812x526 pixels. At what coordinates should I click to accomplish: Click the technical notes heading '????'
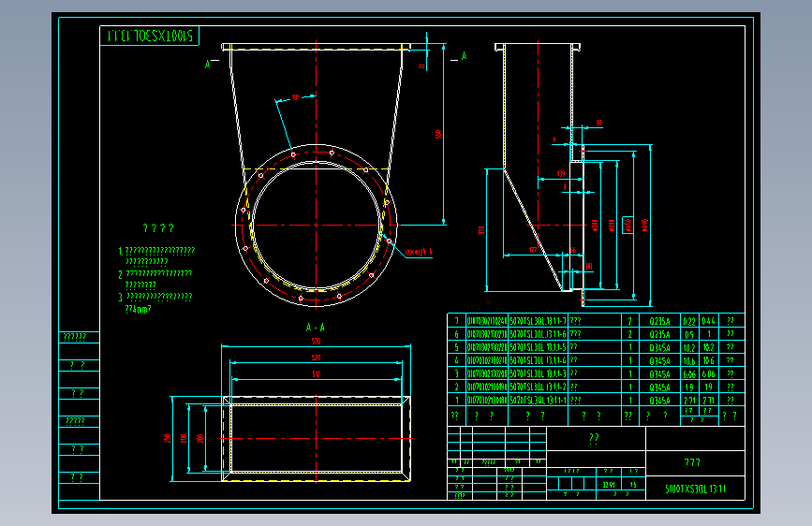(x=158, y=227)
